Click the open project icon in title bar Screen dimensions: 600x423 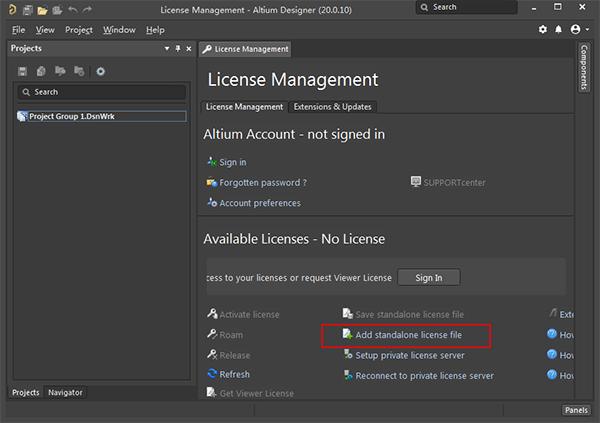[x=57, y=10]
